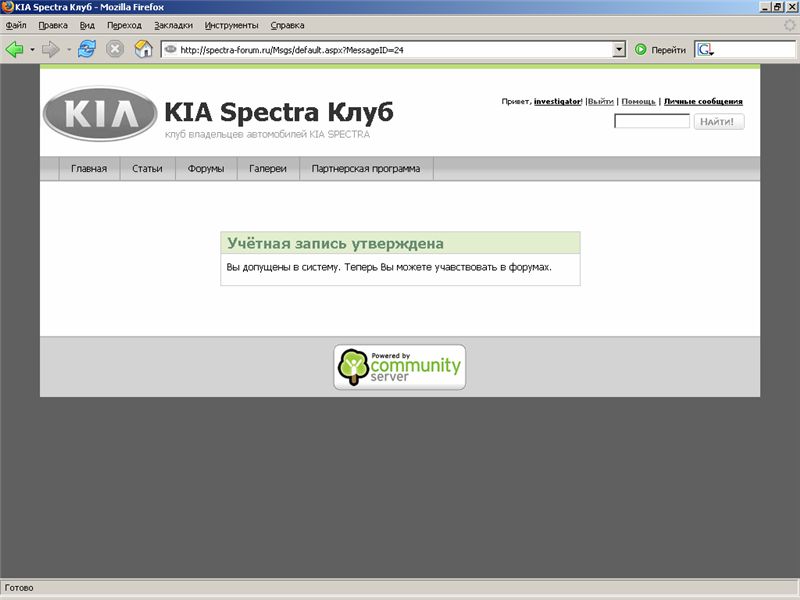The image size is (800, 600).
Task: Click the Выйти logout link
Action: [x=600, y=102]
